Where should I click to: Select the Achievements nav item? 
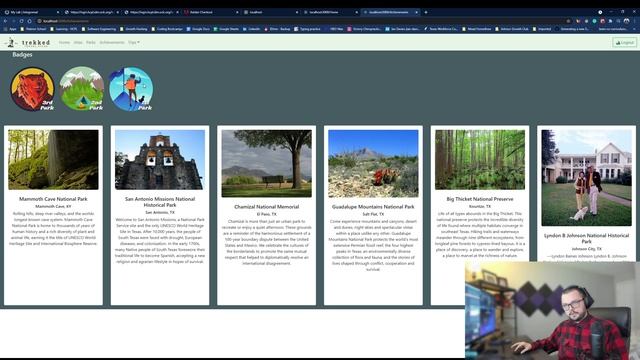[x=112, y=42]
